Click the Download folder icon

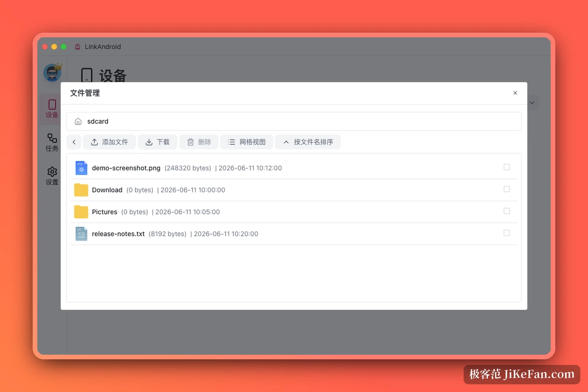(81, 190)
